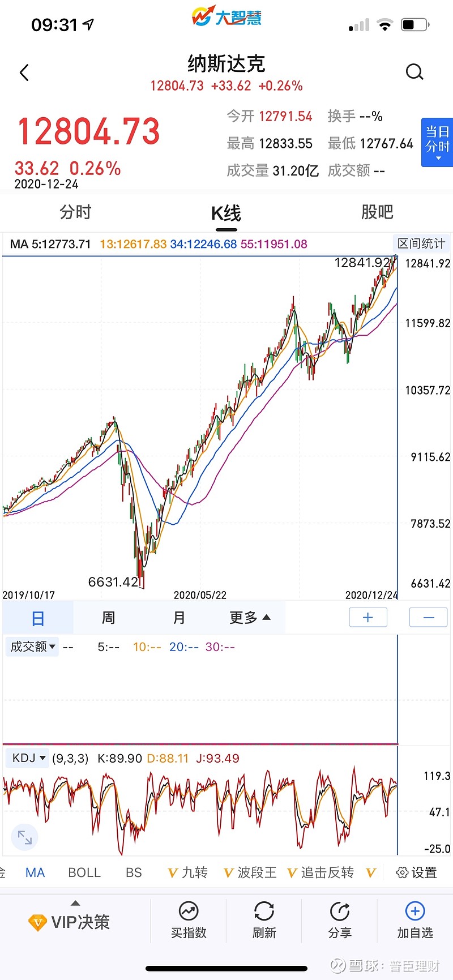Expand the 更多 period menu
Image resolution: width=453 pixels, height=980 pixels.
coord(250,618)
